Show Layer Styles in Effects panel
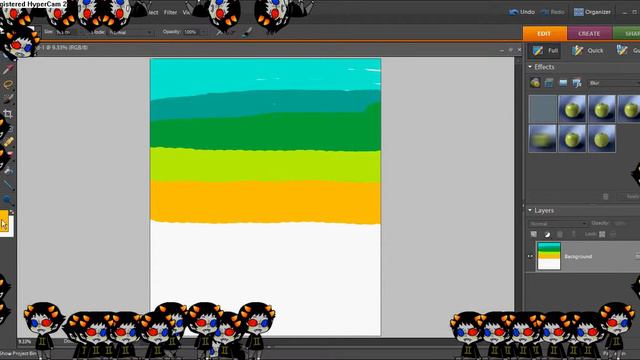The image size is (640, 360). (x=549, y=83)
